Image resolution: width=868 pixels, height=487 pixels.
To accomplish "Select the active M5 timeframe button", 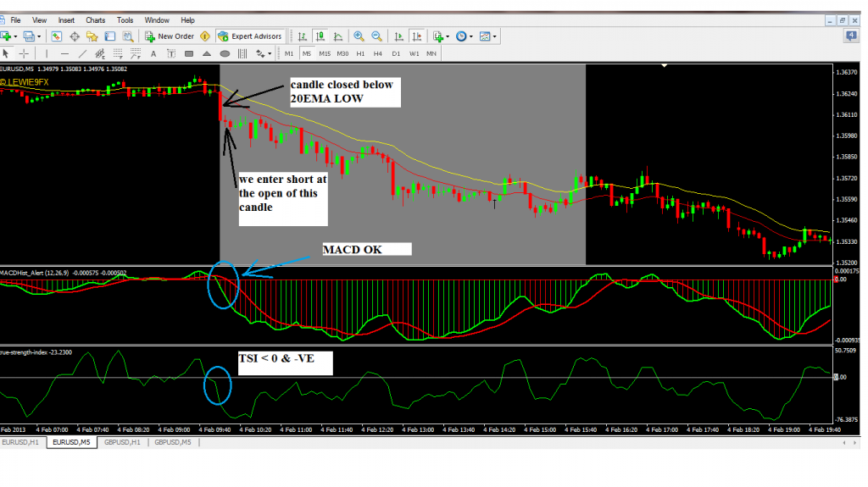I will (x=307, y=53).
